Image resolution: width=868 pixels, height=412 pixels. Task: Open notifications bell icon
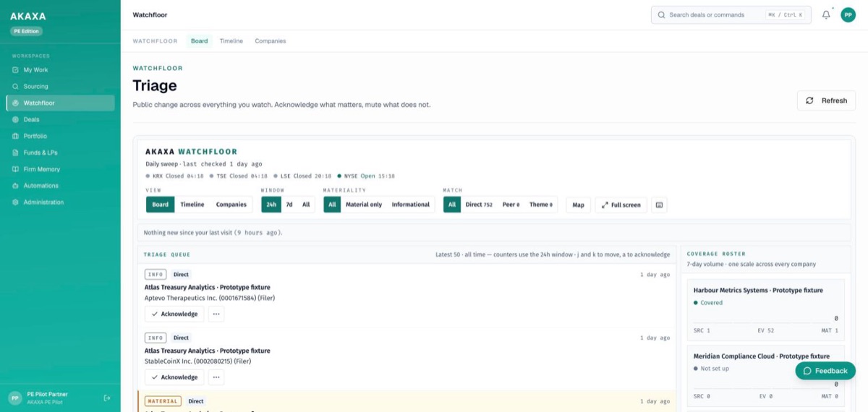point(826,14)
